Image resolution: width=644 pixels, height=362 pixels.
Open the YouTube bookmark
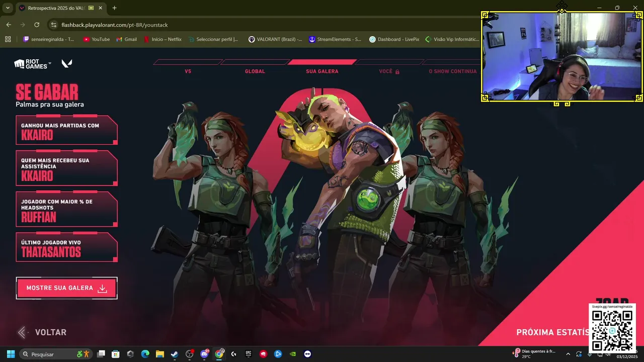96,39
